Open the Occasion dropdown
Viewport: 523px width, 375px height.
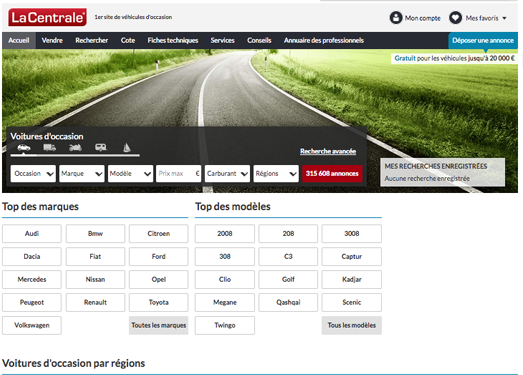[33, 173]
